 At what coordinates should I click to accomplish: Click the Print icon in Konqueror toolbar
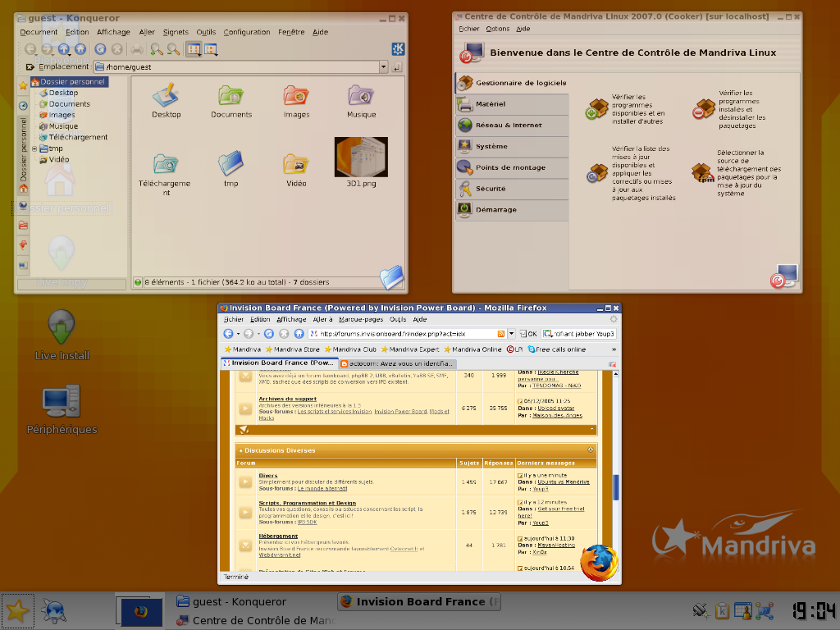point(137,49)
